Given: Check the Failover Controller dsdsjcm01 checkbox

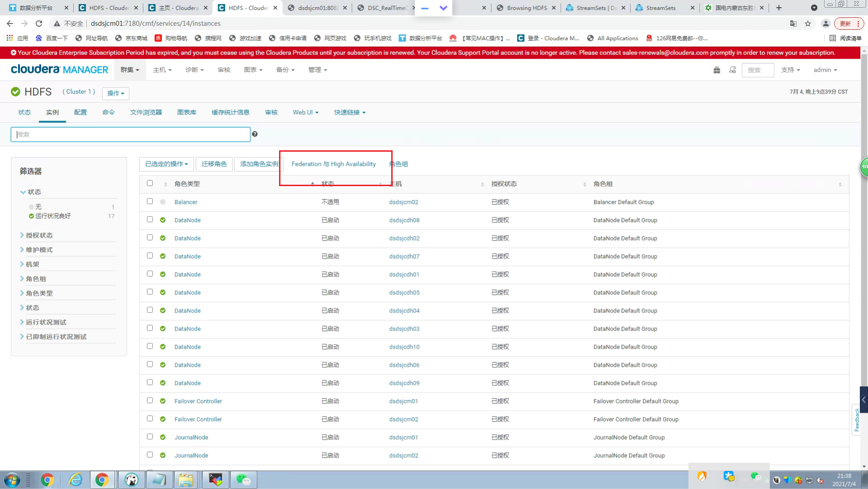Looking at the screenshot, I should pyautogui.click(x=150, y=401).
